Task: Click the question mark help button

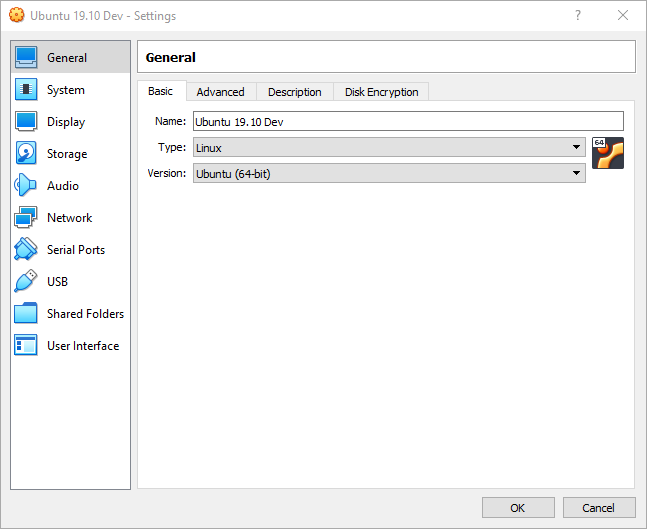Action: coord(578,15)
